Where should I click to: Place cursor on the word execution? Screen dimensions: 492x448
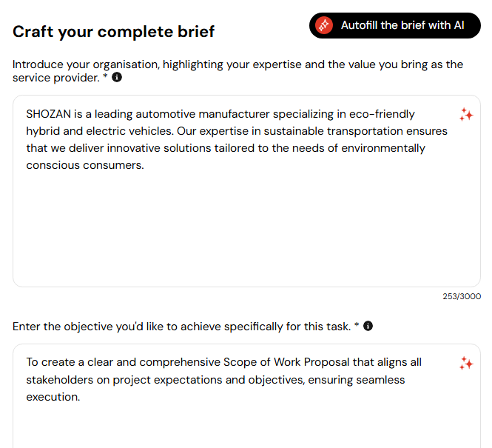52,397
